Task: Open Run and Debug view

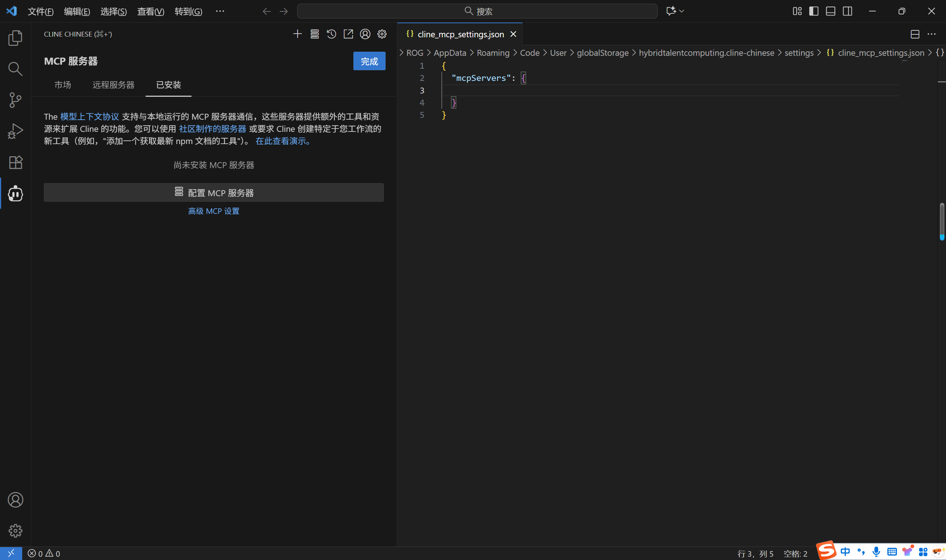Action: click(15, 132)
